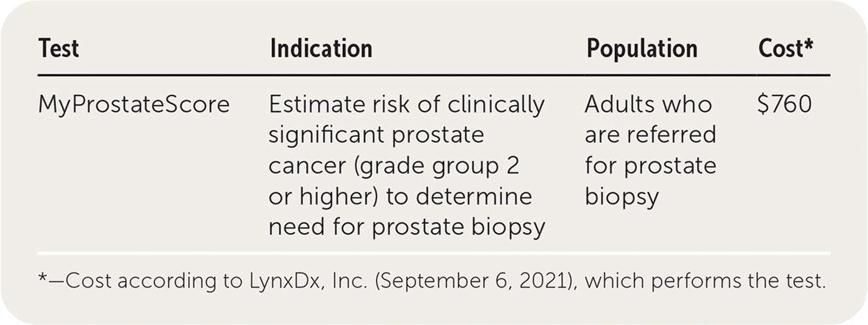Select the "significant prostate" text line
Image resolution: width=868 pixels, height=325 pixels.
(376, 136)
